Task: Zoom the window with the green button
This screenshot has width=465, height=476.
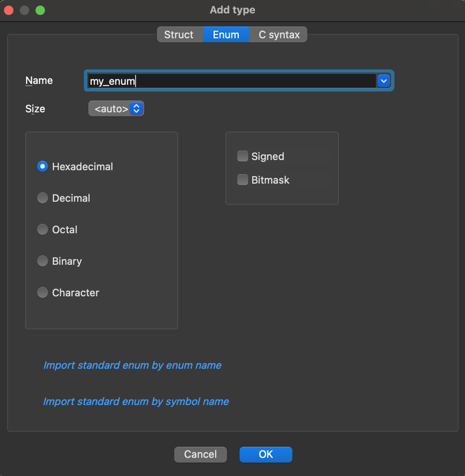Action: click(x=40, y=9)
